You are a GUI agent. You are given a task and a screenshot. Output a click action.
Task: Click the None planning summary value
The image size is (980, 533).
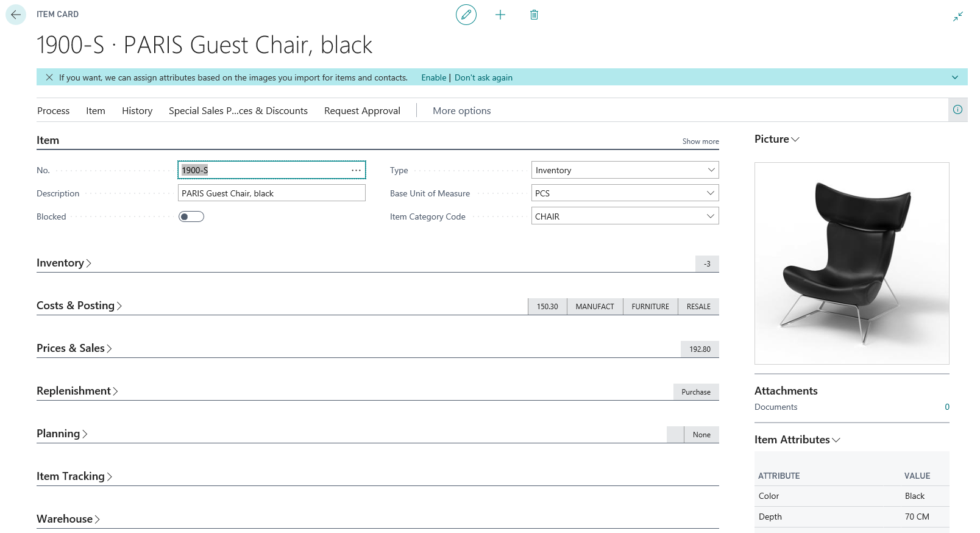click(701, 435)
